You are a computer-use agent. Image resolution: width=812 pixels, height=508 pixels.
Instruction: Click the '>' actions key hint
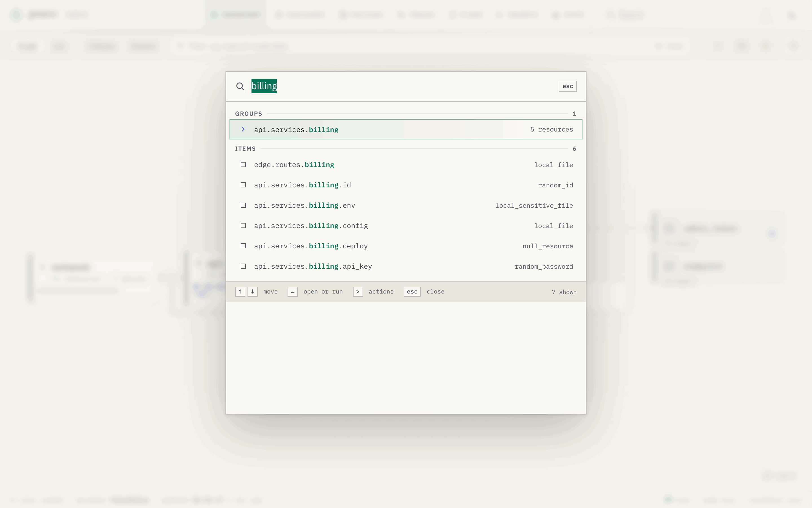358,292
